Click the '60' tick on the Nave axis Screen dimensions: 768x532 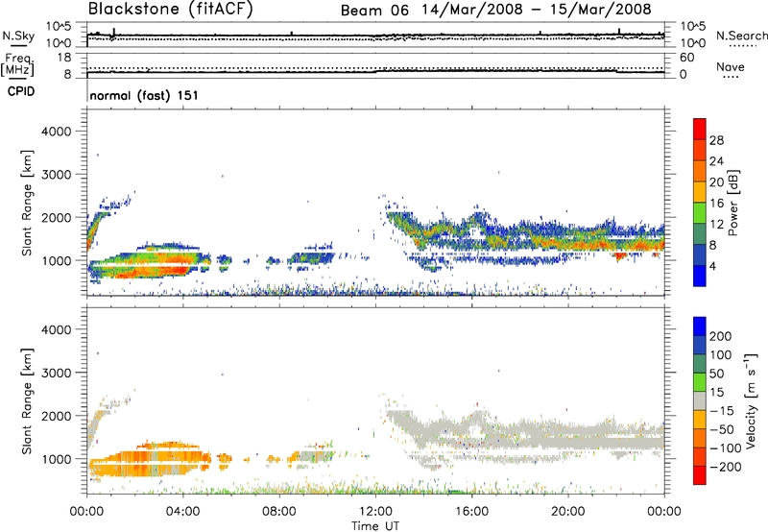pyautogui.click(x=686, y=58)
